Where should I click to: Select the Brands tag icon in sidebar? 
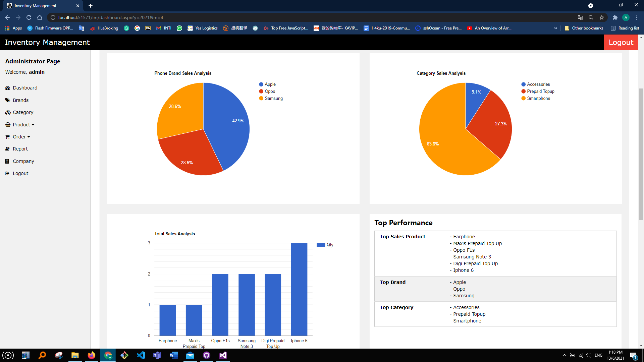click(7, 100)
